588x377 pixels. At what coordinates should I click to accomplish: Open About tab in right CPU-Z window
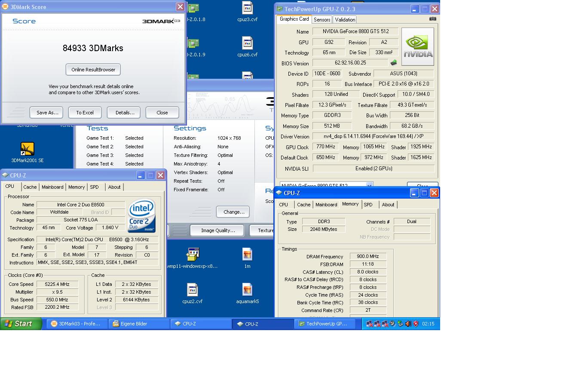pos(388,205)
